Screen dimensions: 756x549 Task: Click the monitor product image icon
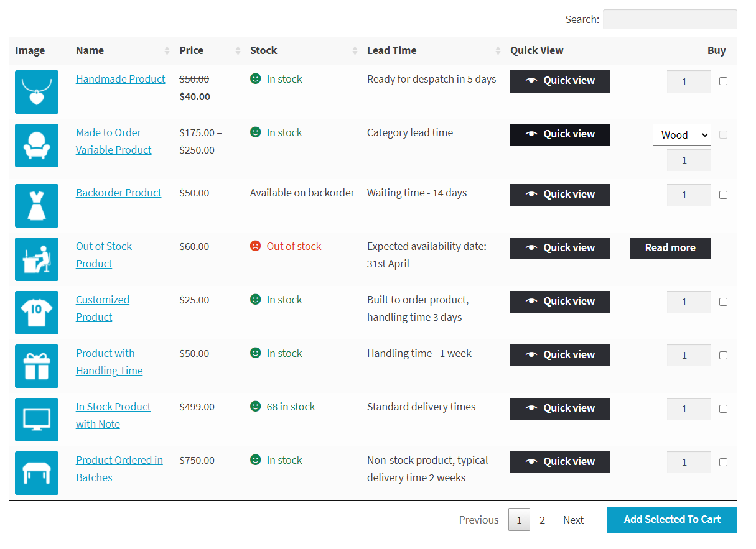click(x=37, y=420)
